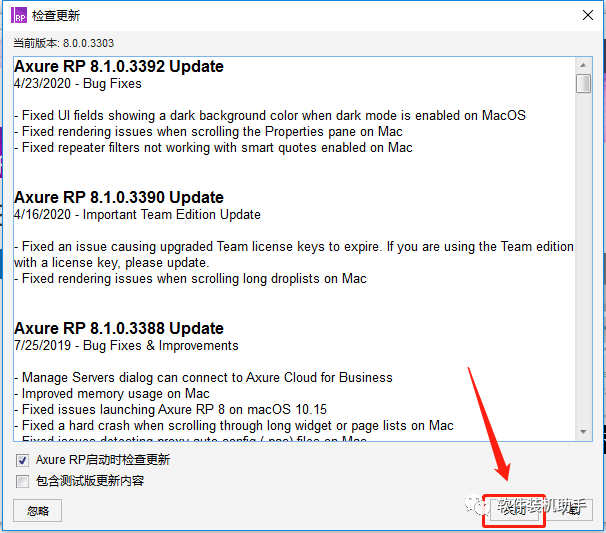Click the release notes scrollbar thumb
The height and width of the screenshot is (533, 606).
pos(583,83)
